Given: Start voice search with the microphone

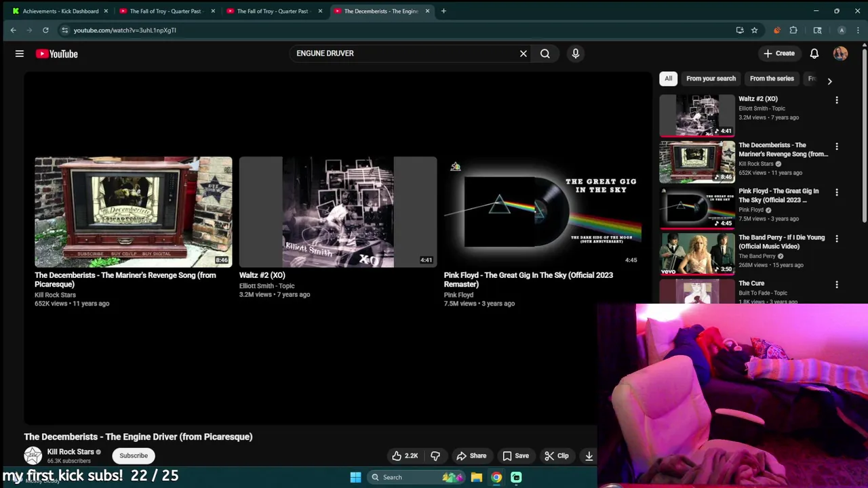Looking at the screenshot, I should [x=576, y=54].
